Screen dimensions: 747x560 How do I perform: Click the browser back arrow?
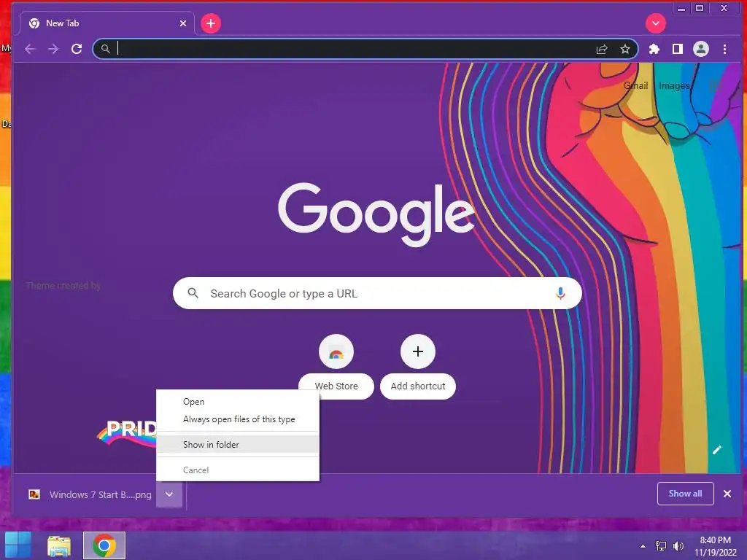click(x=30, y=49)
